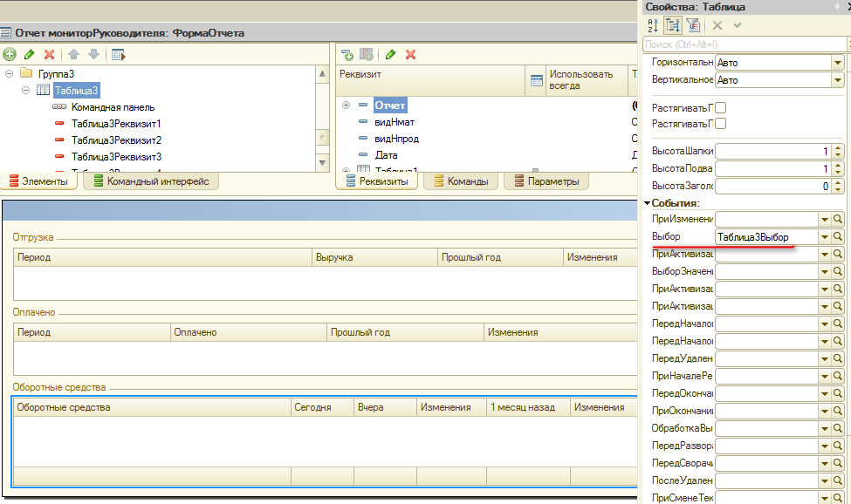Click the green add element button
This screenshot has width=851, height=504.
[x=10, y=55]
